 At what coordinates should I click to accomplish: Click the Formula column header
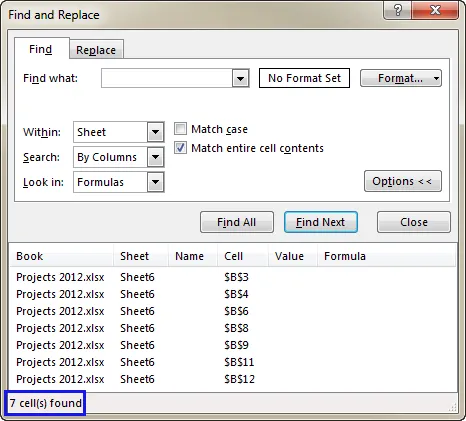tap(386, 256)
